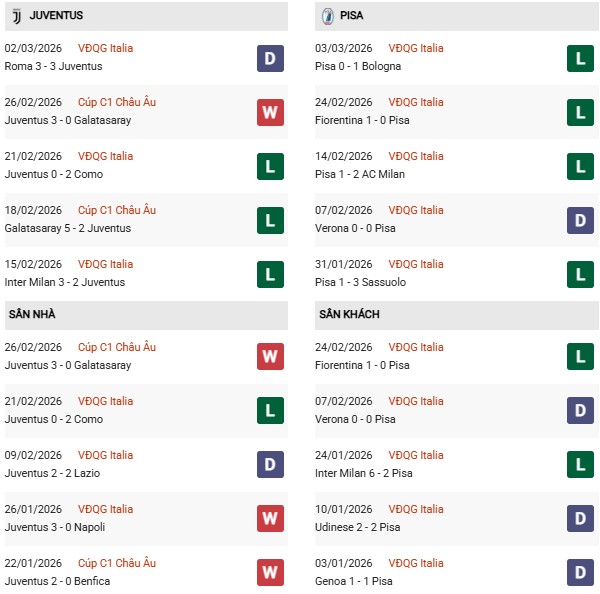600x594 pixels.
Task: Open VĐQG Italia link dated 03/03/2026
Action: click(x=416, y=48)
